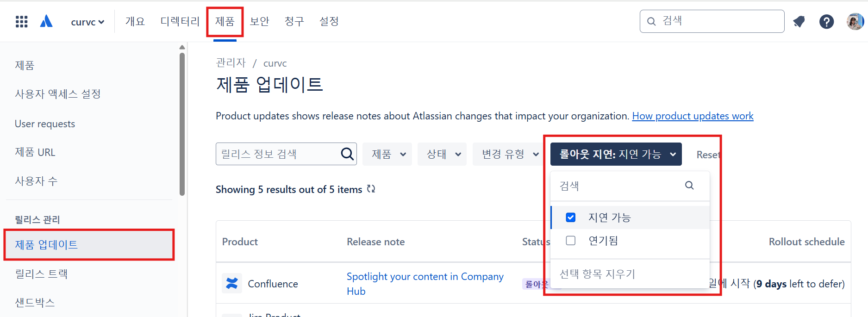Click the Showing 5 results text
The height and width of the screenshot is (317, 868).
tap(289, 189)
